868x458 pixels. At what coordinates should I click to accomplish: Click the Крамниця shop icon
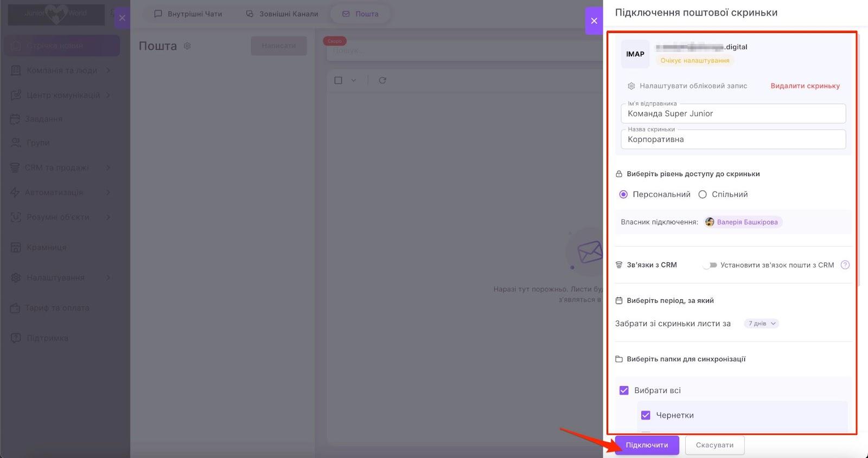16,248
